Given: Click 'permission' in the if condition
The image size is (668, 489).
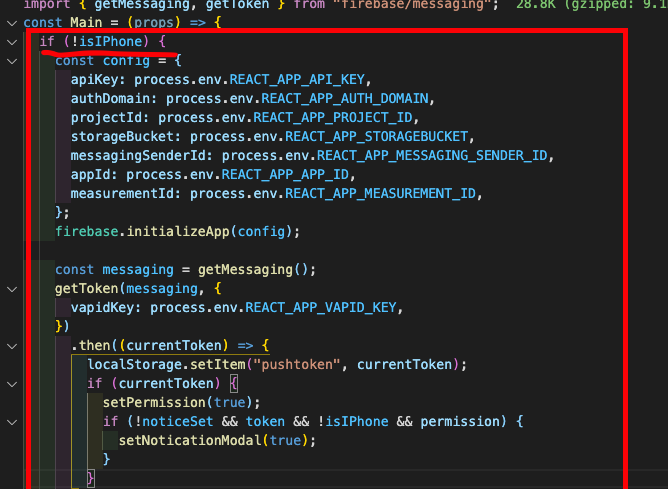Looking at the screenshot, I should pyautogui.click(x=460, y=422).
